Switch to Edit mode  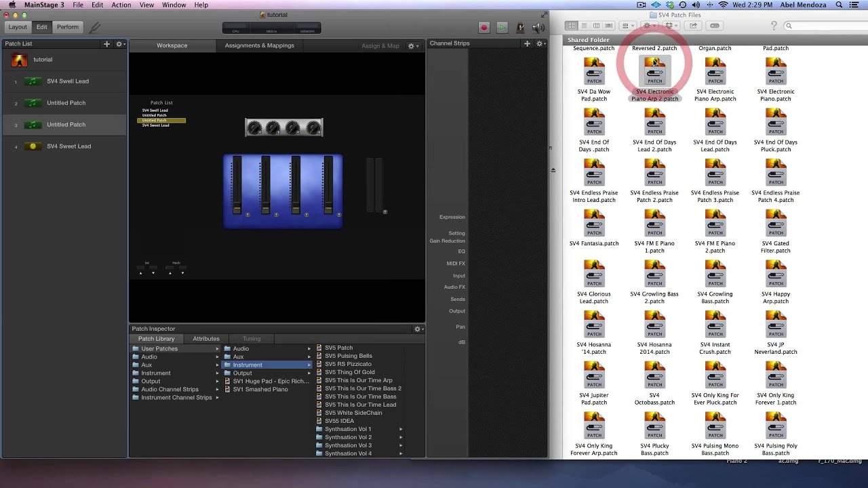pos(42,27)
